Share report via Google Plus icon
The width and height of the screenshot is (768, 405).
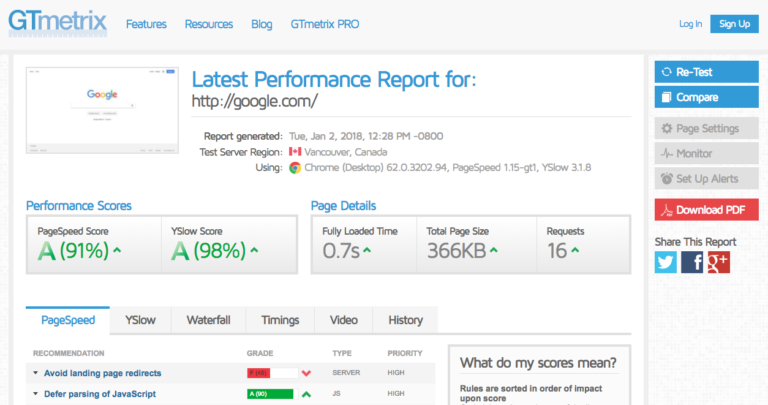718,262
